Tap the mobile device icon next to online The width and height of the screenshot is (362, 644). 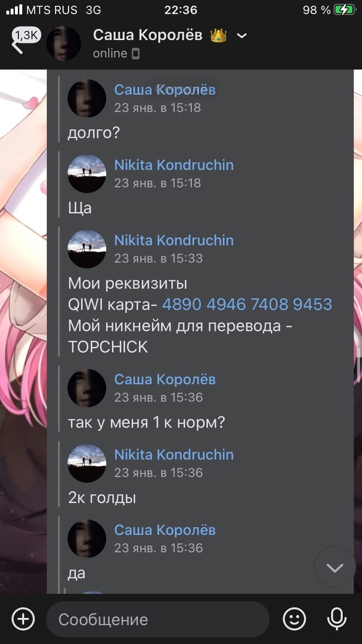click(x=135, y=54)
